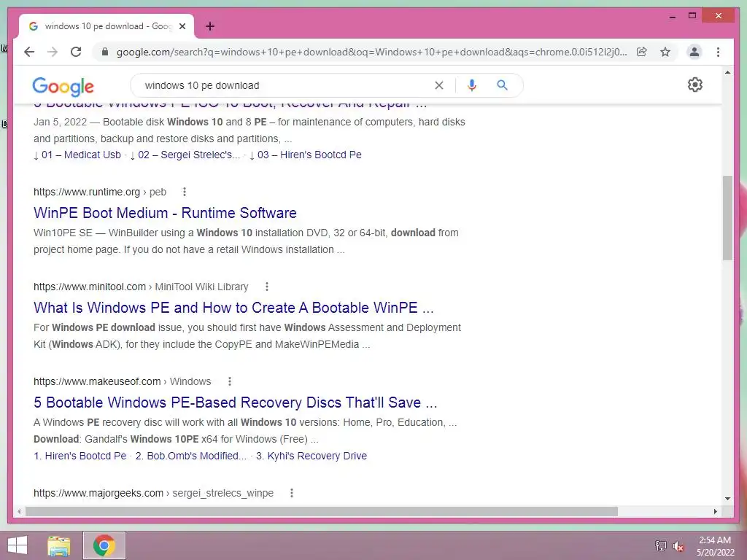Click the Chrome taskbar icon
Viewport: 747px width, 560px height.
104,545
